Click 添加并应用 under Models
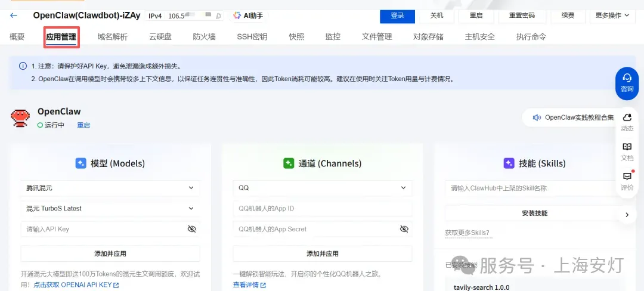Viewport: 644px width, 291px height. (110, 253)
